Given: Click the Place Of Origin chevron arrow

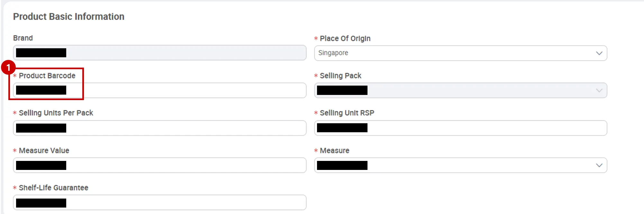Looking at the screenshot, I should click(599, 53).
